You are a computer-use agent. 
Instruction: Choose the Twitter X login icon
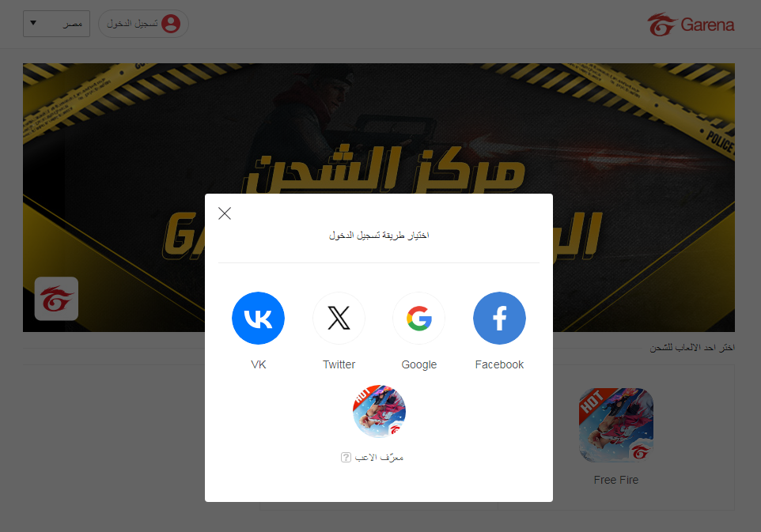coord(339,318)
